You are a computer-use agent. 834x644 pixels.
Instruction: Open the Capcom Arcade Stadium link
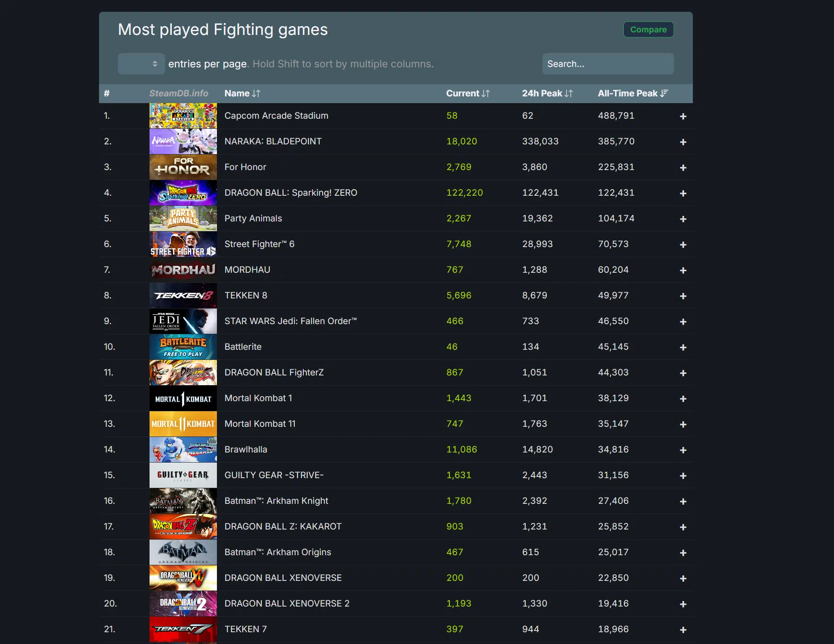tap(276, 116)
